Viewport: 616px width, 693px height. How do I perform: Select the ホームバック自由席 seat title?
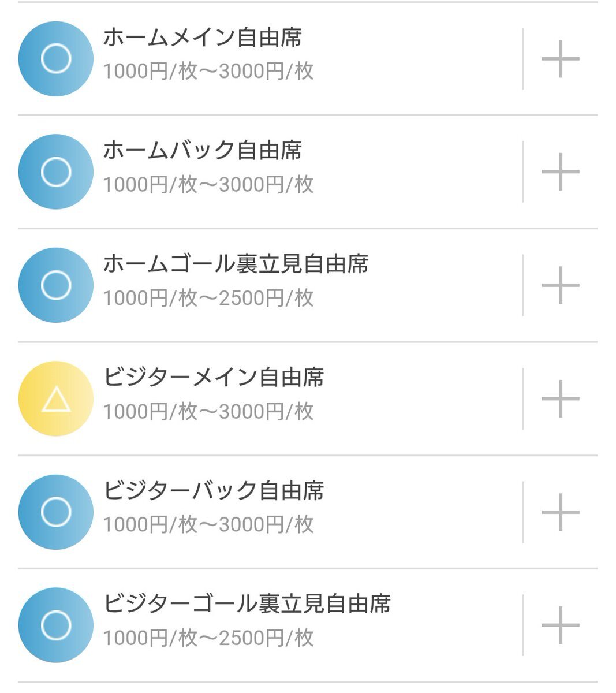[203, 151]
